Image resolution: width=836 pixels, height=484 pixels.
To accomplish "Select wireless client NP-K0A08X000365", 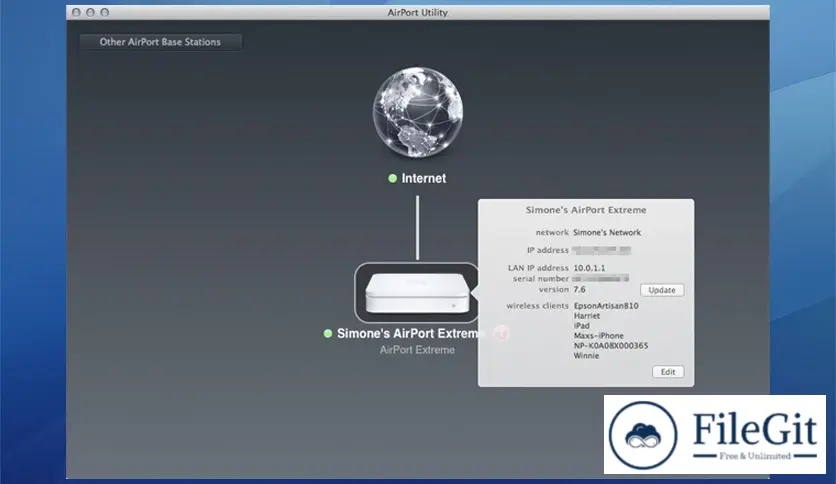I will coord(611,346).
